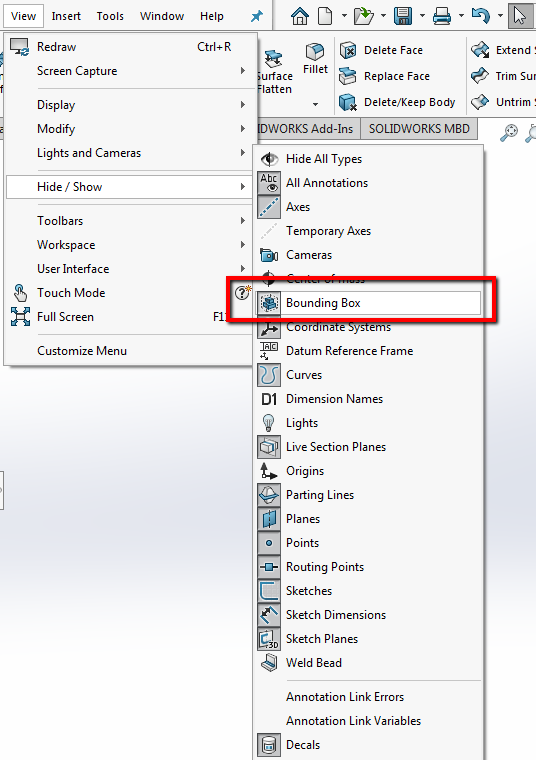The width and height of the screenshot is (536, 760).
Task: Open dropdown arrow next to Open icon
Action: point(383,16)
